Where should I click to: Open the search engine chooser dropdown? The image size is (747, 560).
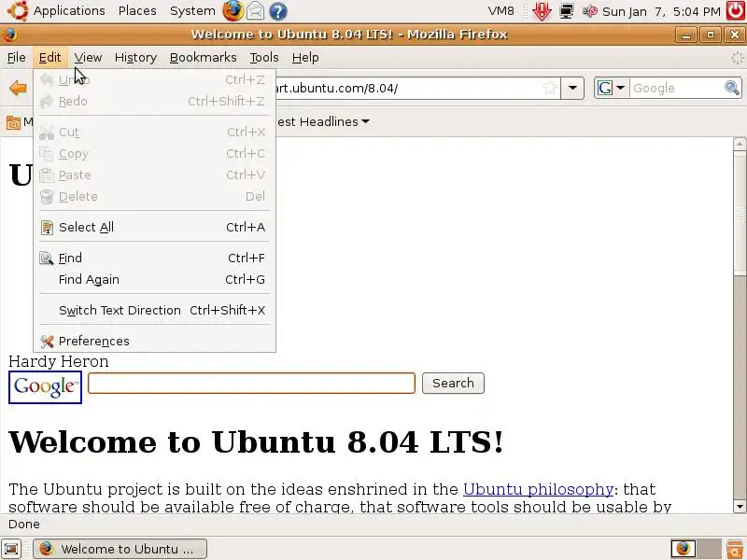620,88
